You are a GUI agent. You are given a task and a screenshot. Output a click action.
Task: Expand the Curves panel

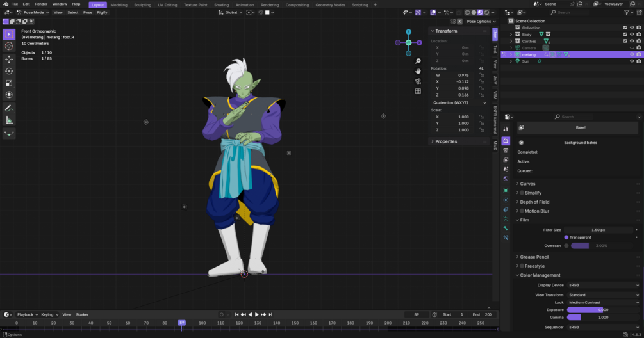(527, 184)
